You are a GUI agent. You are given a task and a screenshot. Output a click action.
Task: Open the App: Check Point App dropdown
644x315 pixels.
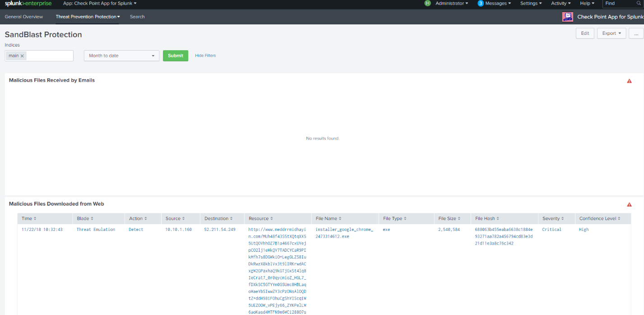[x=100, y=3]
